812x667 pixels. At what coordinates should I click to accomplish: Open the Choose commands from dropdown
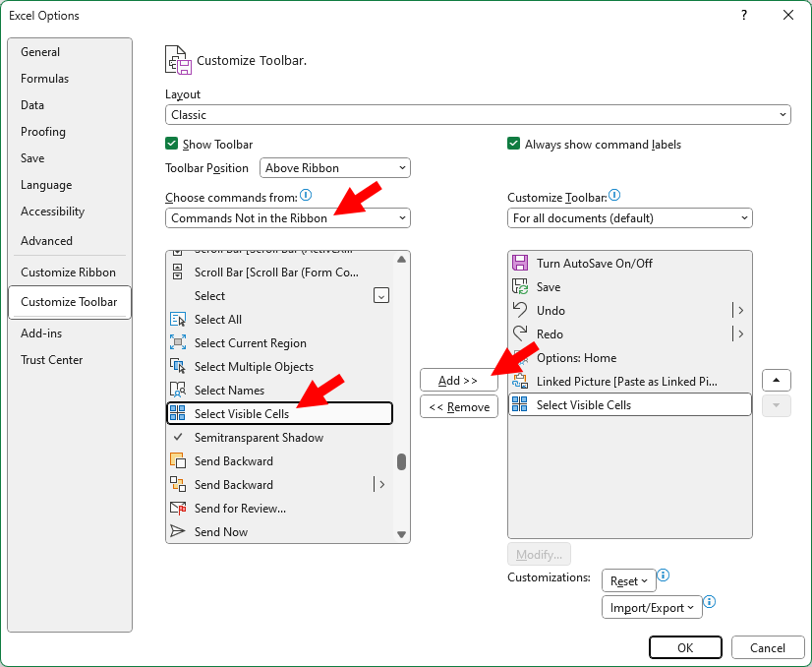tap(287, 218)
